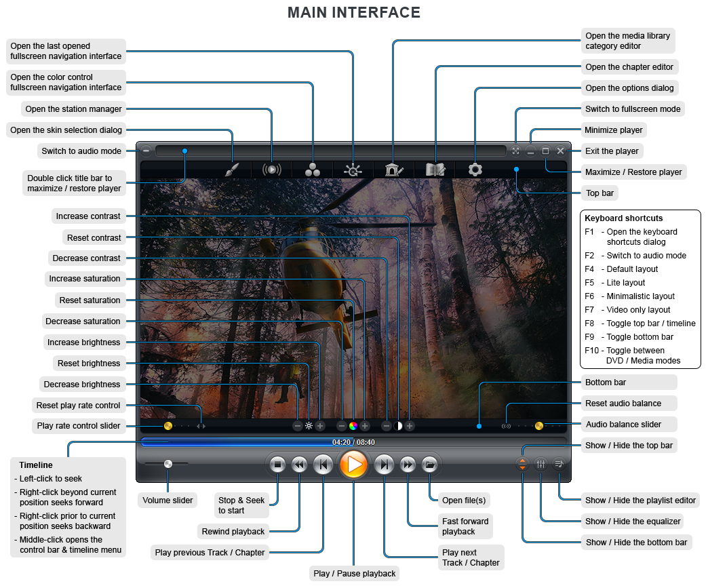Switch to audio mode button in title bar
The image size is (708, 588).
[146, 151]
